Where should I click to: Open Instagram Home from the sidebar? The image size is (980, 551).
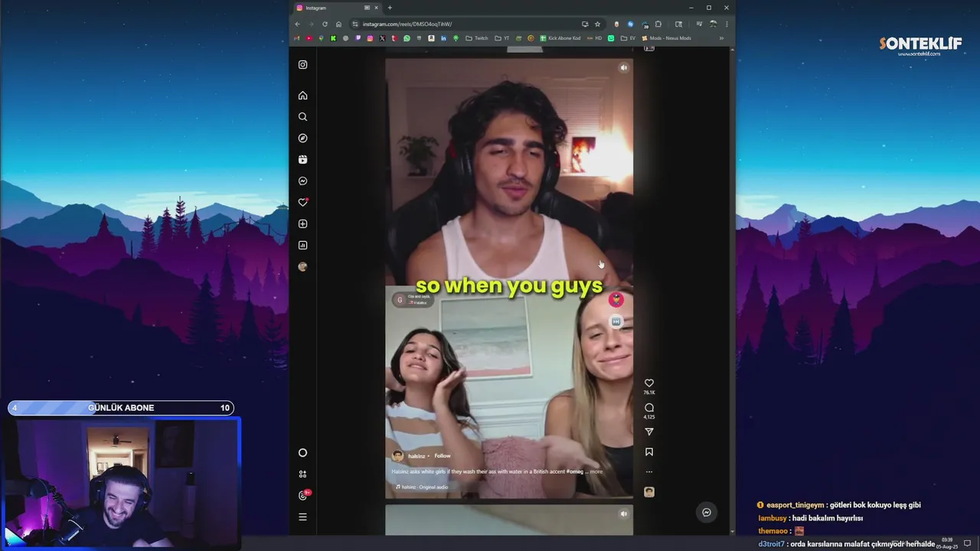[302, 96]
